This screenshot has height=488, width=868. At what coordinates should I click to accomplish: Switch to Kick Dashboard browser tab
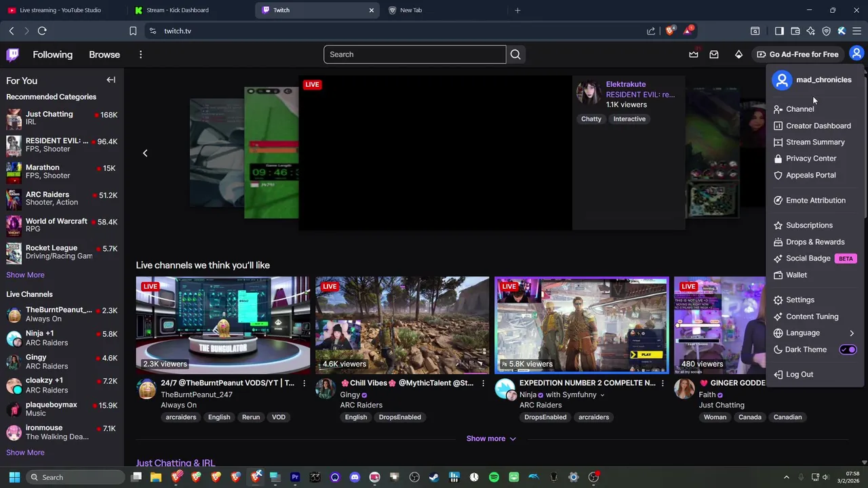(x=190, y=10)
